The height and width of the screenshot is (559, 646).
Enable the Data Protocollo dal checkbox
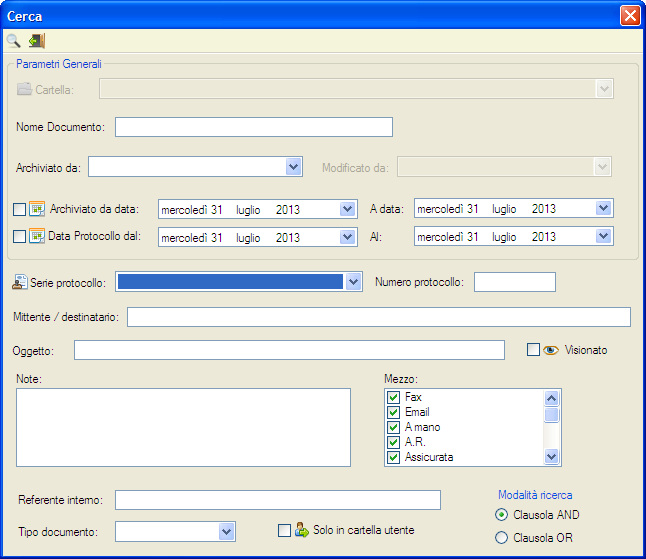pos(19,236)
